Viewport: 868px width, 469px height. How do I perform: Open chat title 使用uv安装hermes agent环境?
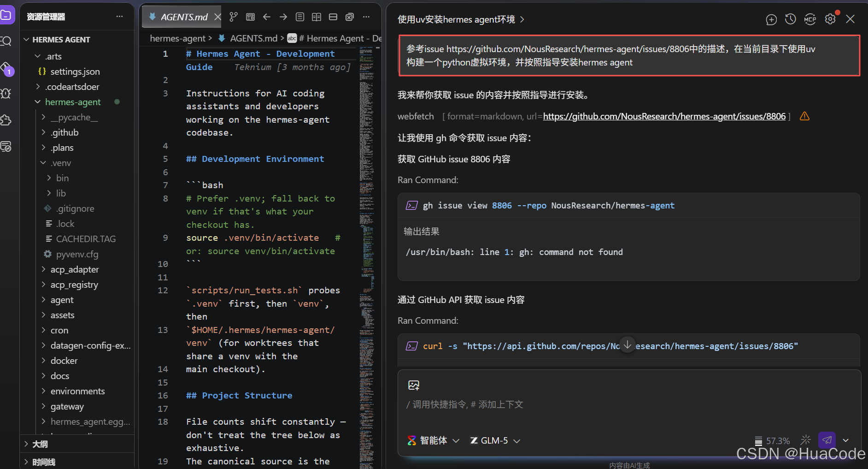coord(461,19)
